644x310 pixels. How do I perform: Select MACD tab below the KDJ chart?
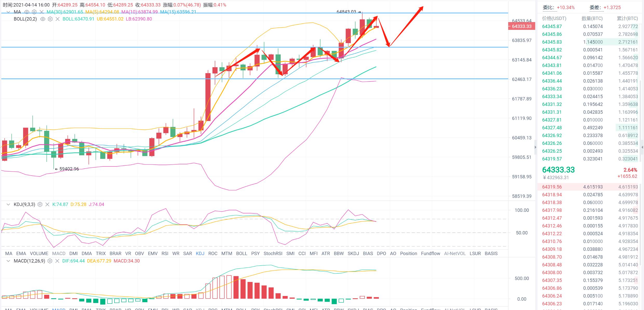point(59,253)
